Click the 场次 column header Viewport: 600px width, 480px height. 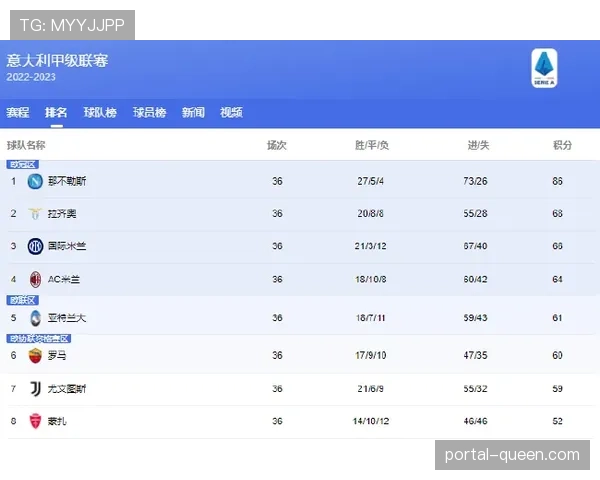tap(277, 145)
